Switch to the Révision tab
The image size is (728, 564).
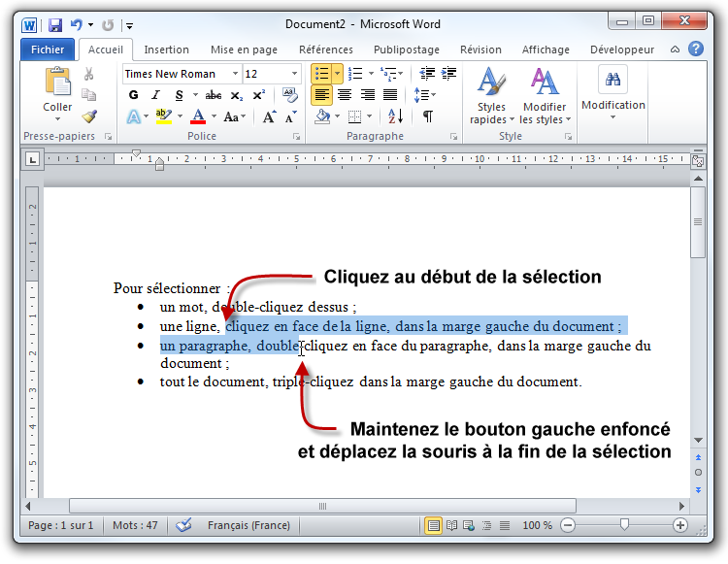(x=480, y=50)
